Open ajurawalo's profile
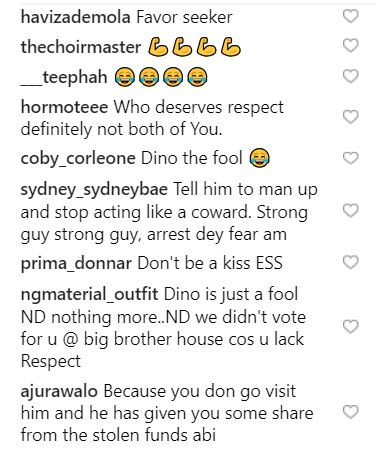This screenshot has width=376, height=452. click(x=59, y=392)
